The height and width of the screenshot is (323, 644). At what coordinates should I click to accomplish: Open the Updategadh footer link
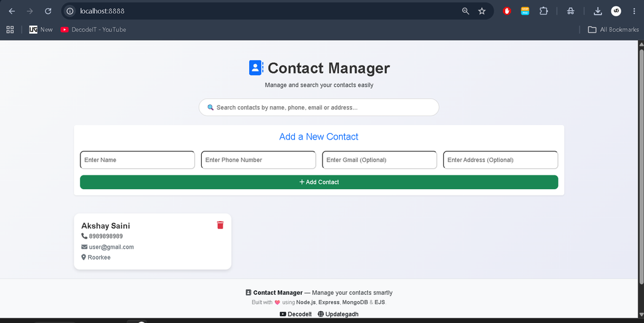[x=338, y=314]
